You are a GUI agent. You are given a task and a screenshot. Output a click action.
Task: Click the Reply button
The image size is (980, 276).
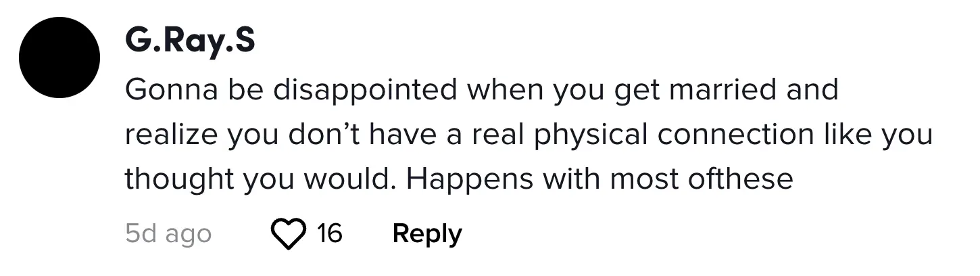click(x=427, y=234)
